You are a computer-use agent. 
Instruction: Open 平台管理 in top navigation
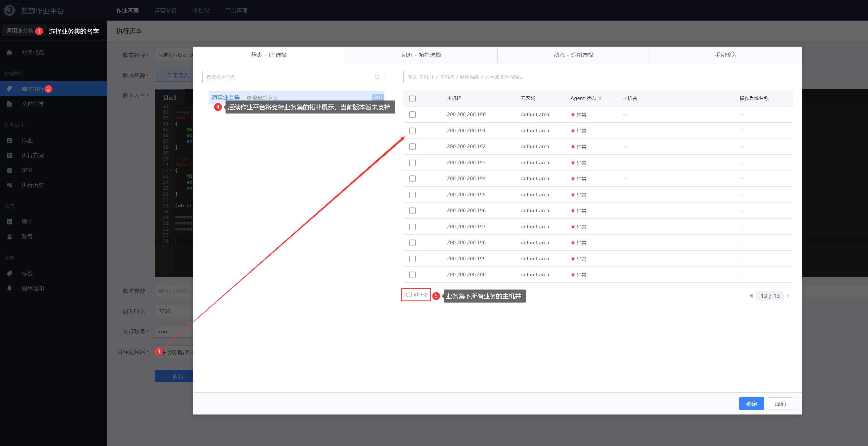pos(236,10)
